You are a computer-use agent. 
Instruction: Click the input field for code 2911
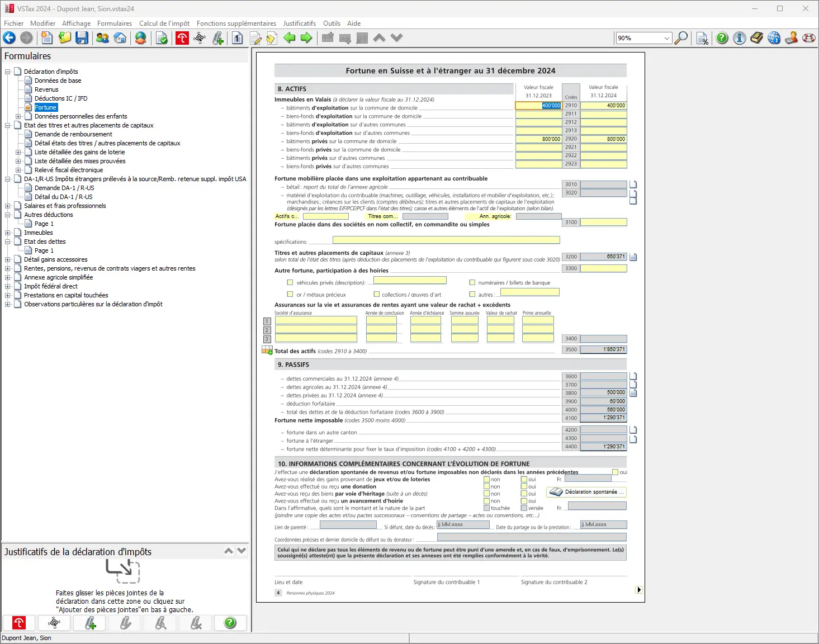tap(603, 114)
